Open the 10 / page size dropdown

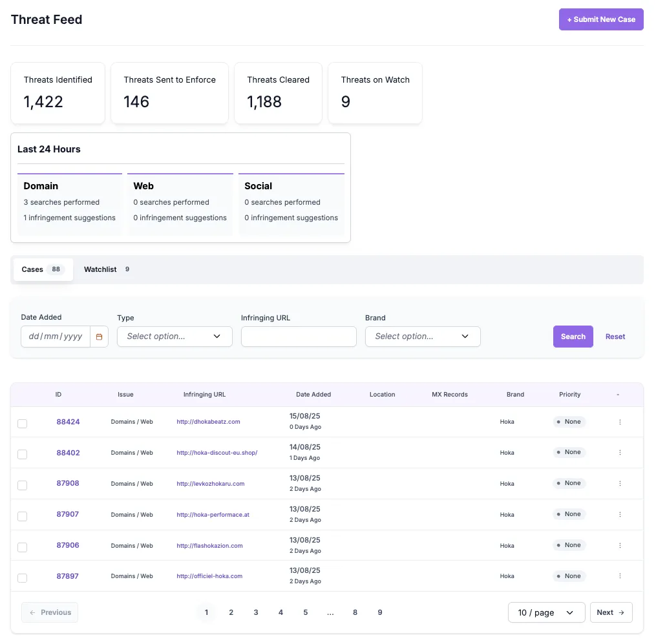coord(546,612)
